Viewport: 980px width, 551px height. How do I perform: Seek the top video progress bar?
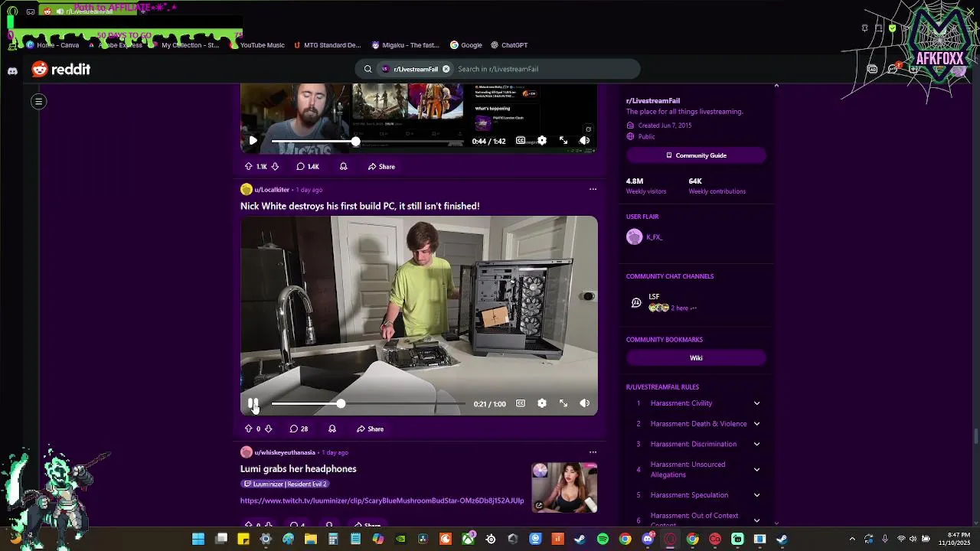coord(367,141)
